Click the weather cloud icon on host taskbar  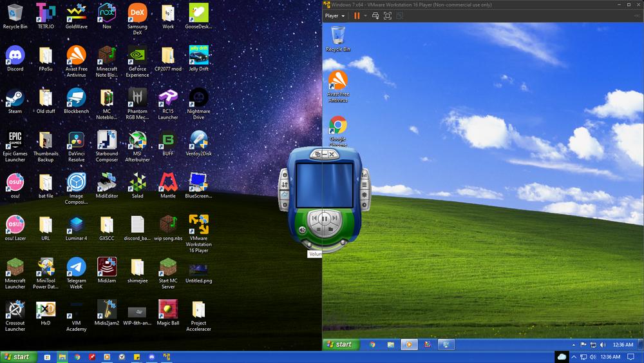tap(562, 357)
